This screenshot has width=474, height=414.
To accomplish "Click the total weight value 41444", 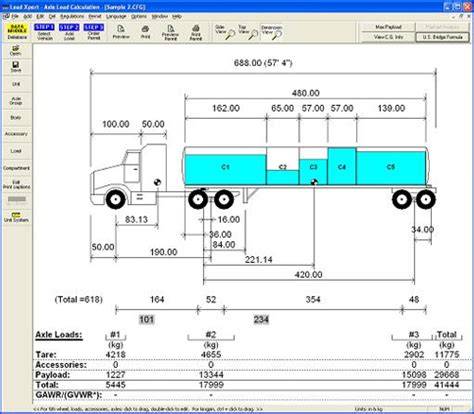I will click(447, 385).
